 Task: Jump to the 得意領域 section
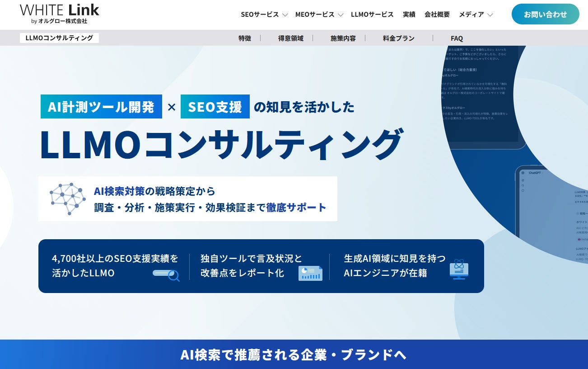[291, 38]
